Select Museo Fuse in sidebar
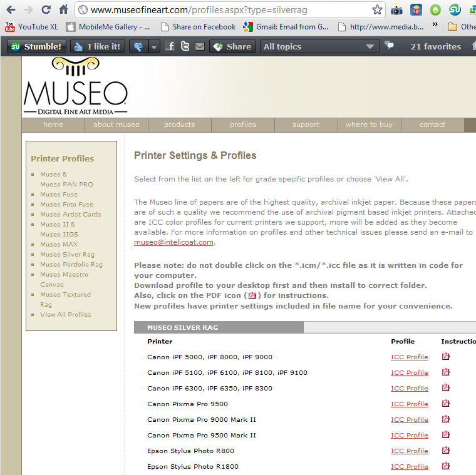The width and height of the screenshot is (476, 475). click(x=59, y=195)
